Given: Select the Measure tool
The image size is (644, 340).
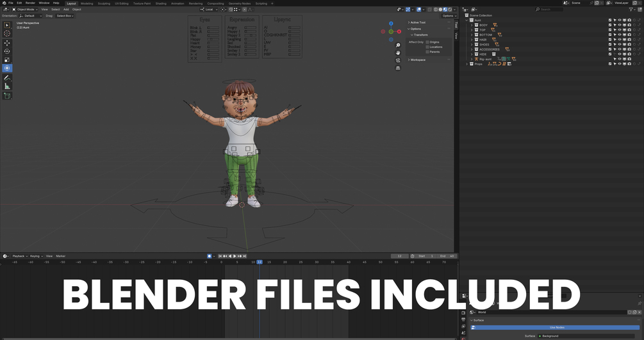Looking at the screenshot, I should click(x=7, y=86).
